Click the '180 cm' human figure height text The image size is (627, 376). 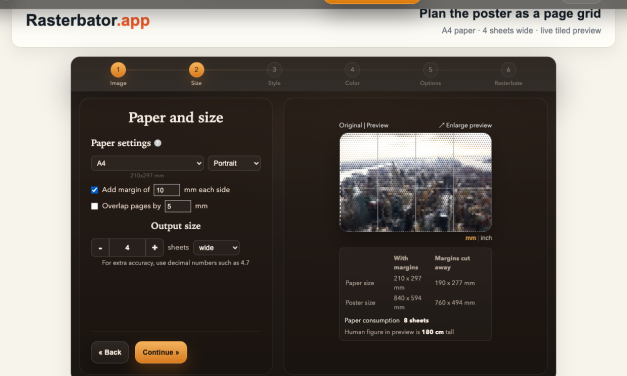coord(433,332)
